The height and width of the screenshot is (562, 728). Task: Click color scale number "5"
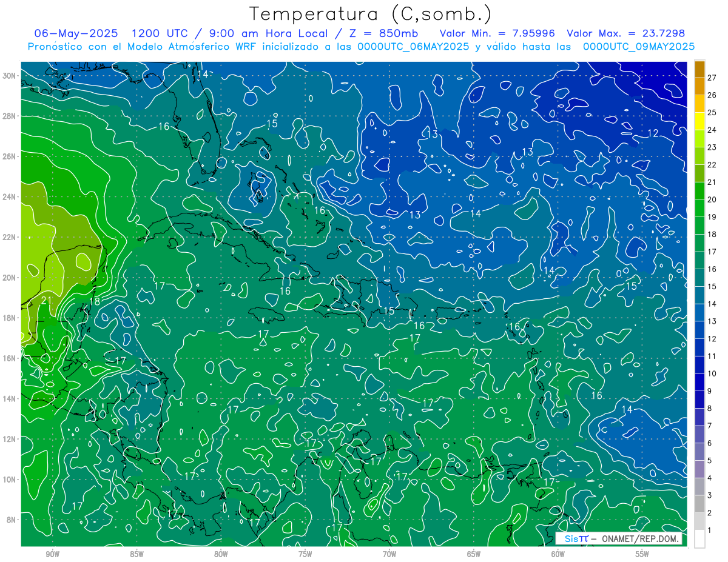tap(710, 461)
